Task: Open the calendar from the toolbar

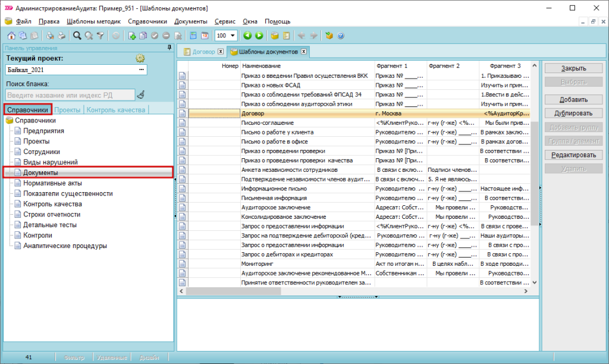Action: tap(205, 36)
